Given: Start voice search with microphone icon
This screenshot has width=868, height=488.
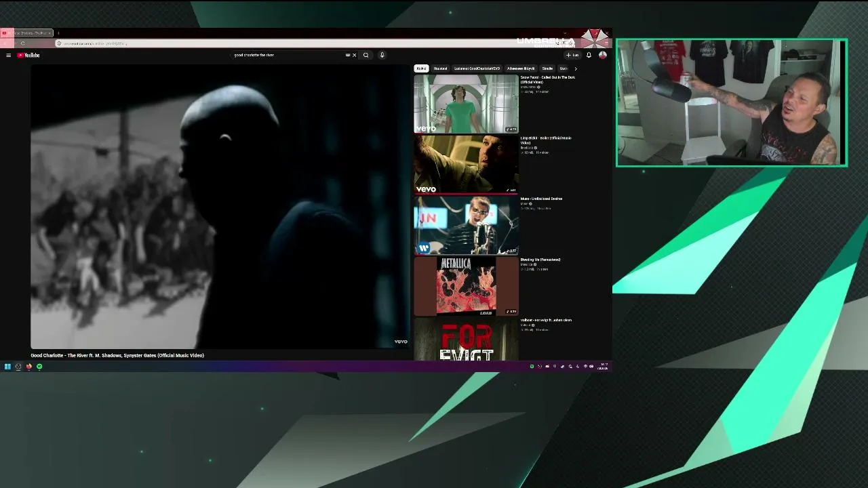Looking at the screenshot, I should 382,55.
